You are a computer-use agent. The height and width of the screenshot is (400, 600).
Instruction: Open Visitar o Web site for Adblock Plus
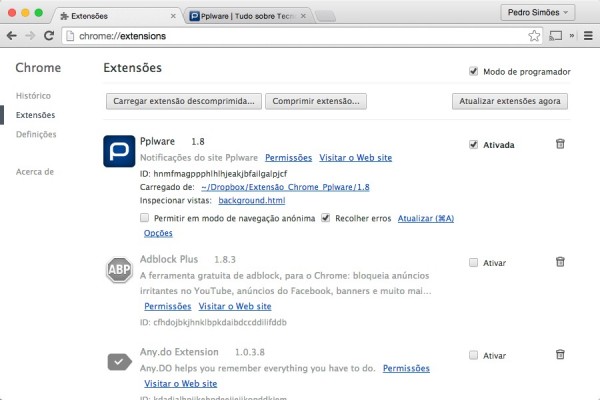235,306
